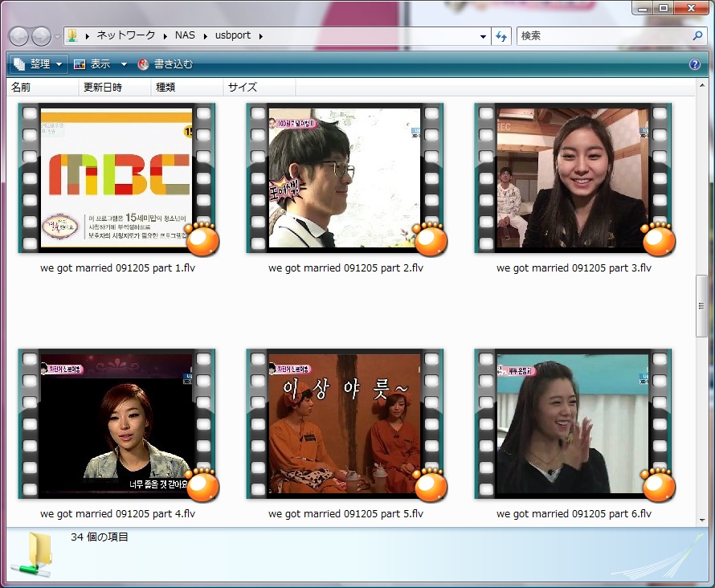This screenshot has height=588, width=715.
Task: Click the scrollbar up arrow
Action: pyautogui.click(x=702, y=85)
